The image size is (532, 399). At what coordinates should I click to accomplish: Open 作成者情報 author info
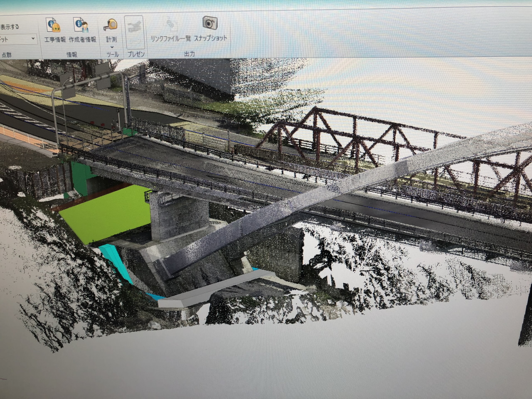[82, 30]
